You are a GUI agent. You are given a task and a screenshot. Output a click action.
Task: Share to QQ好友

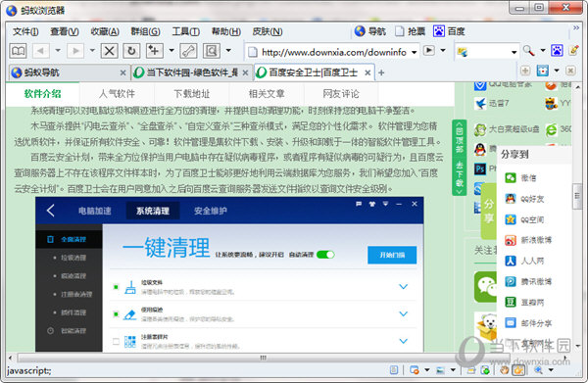[524, 199]
